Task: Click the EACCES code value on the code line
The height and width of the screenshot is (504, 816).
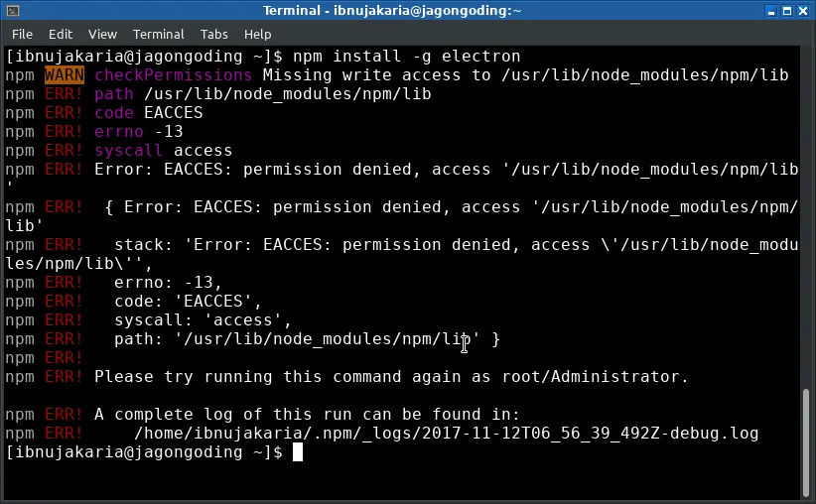Action: [x=174, y=113]
